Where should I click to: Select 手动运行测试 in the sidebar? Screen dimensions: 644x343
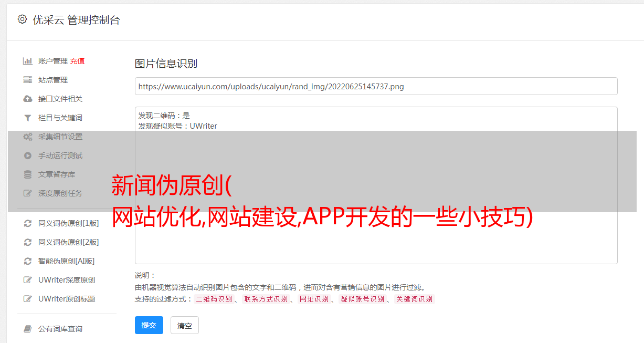60,155
